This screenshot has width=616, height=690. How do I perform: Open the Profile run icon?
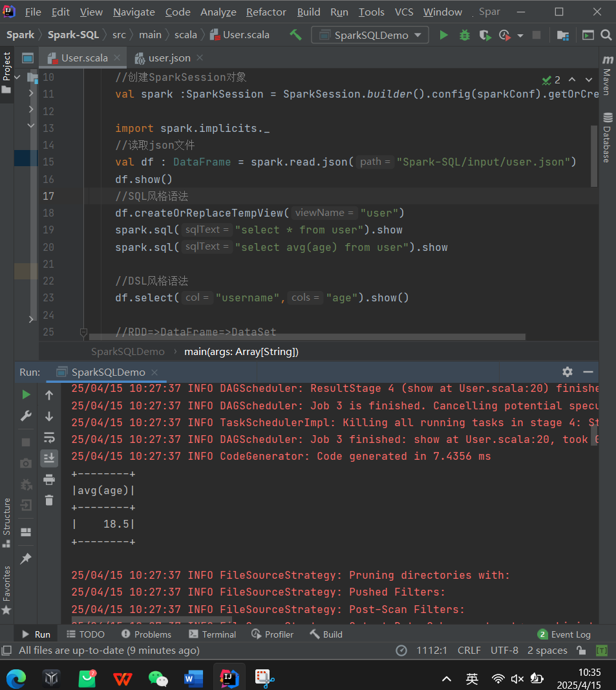click(505, 35)
